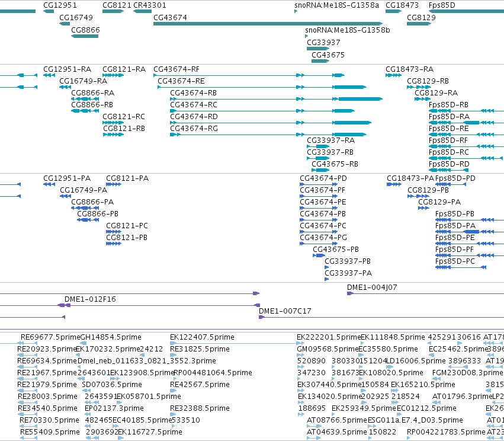Click EST RE55409.5prime
The height and width of the screenshot is (441, 504).
point(50,432)
